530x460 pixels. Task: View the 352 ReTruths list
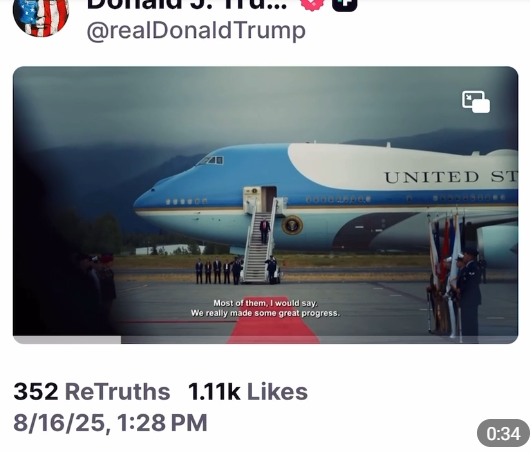92,392
